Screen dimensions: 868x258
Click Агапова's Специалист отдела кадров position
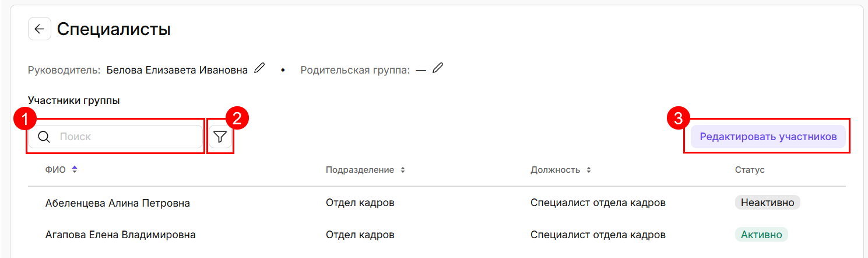click(x=598, y=235)
